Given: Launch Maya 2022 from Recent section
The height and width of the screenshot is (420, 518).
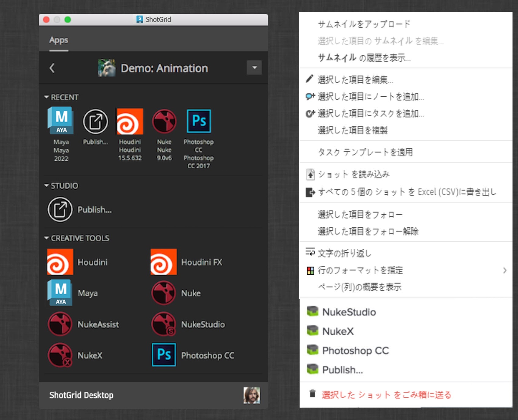Looking at the screenshot, I should 61,121.
